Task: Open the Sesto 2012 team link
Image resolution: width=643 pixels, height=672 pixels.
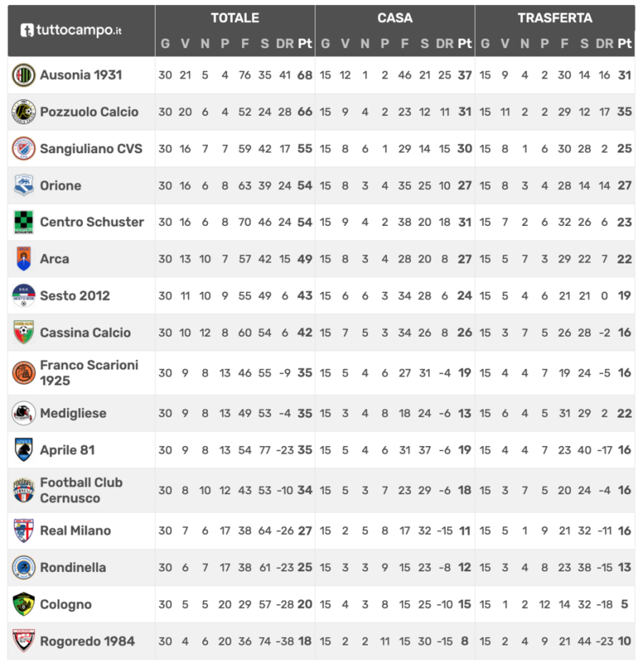Action: tap(75, 296)
